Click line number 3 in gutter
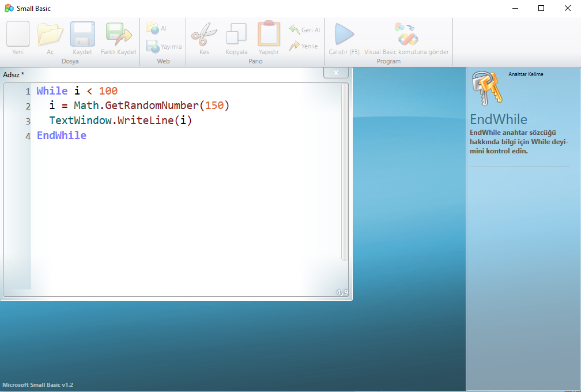Image resolution: width=581 pixels, height=392 pixels. (x=28, y=121)
